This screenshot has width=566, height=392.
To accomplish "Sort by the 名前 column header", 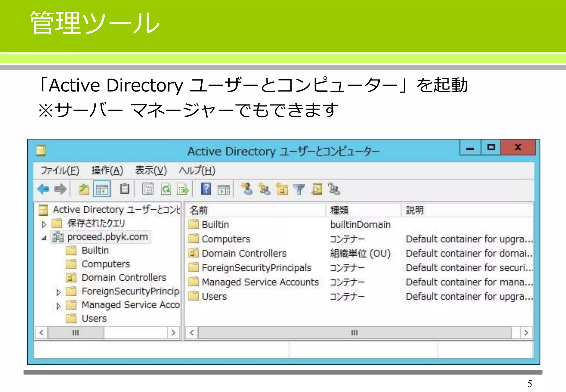I will click(255, 210).
